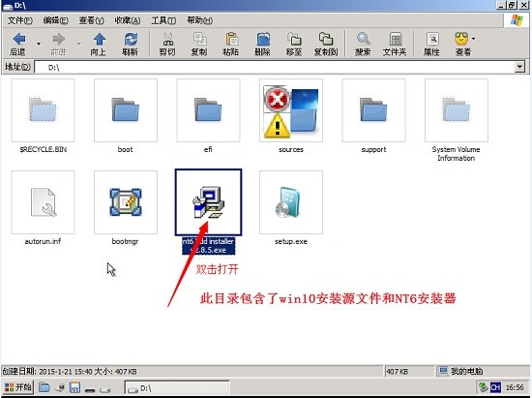Select the sources folder thumbnail
This screenshot has height=398, width=532.
point(291,110)
